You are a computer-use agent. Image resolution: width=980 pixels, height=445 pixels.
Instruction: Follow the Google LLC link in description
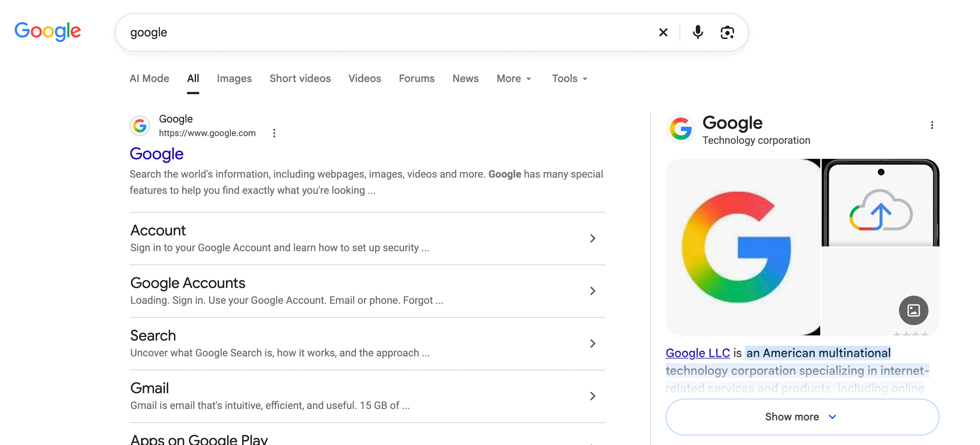coord(698,353)
